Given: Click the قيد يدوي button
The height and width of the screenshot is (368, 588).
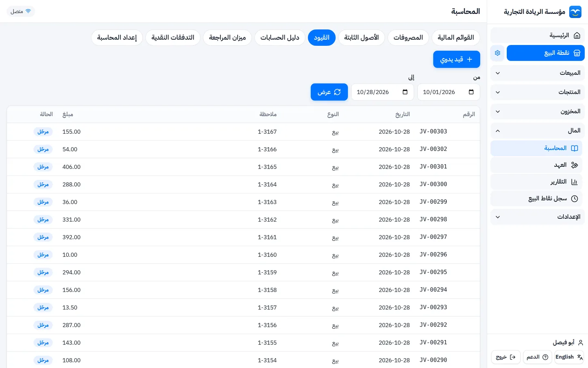Looking at the screenshot, I should 457,59.
